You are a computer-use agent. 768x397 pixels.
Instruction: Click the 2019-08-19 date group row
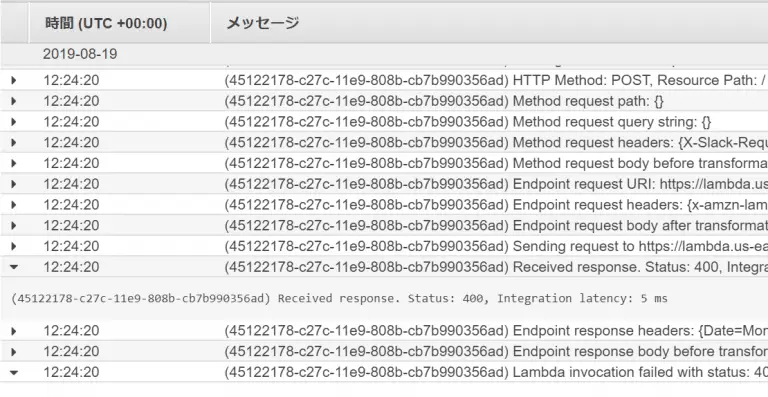pos(80,54)
